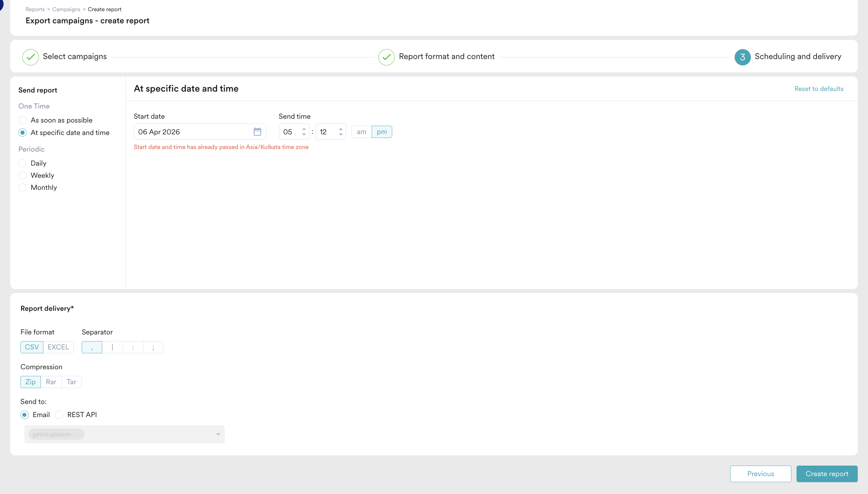Select EXCEL file format
This screenshot has width=868, height=494.
click(x=58, y=347)
